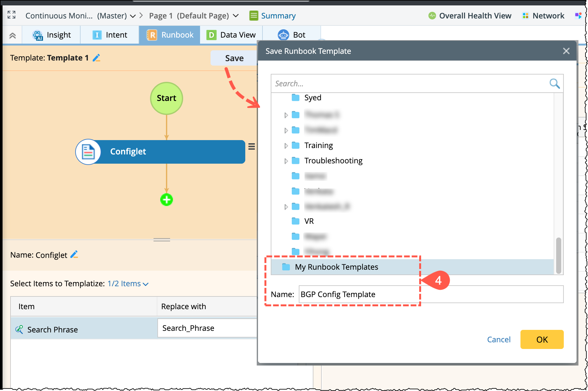Click the fullscreen expand icon
The image size is (588, 391).
coord(11,15)
